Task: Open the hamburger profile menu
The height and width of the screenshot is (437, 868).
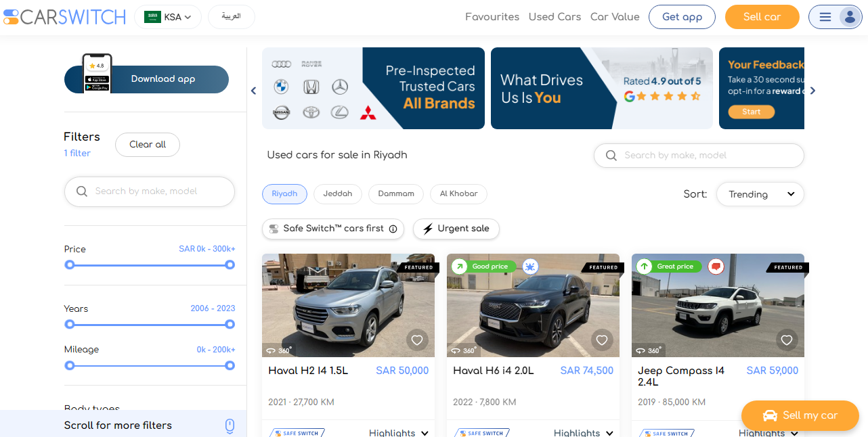Action: (x=835, y=17)
